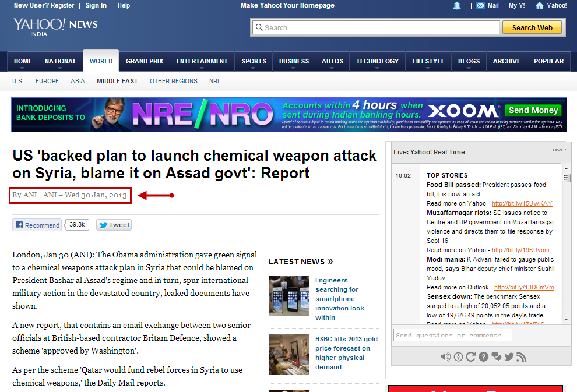This screenshot has width=577, height=392.
Task: Click the chat bubbles icon
Action: (497, 356)
